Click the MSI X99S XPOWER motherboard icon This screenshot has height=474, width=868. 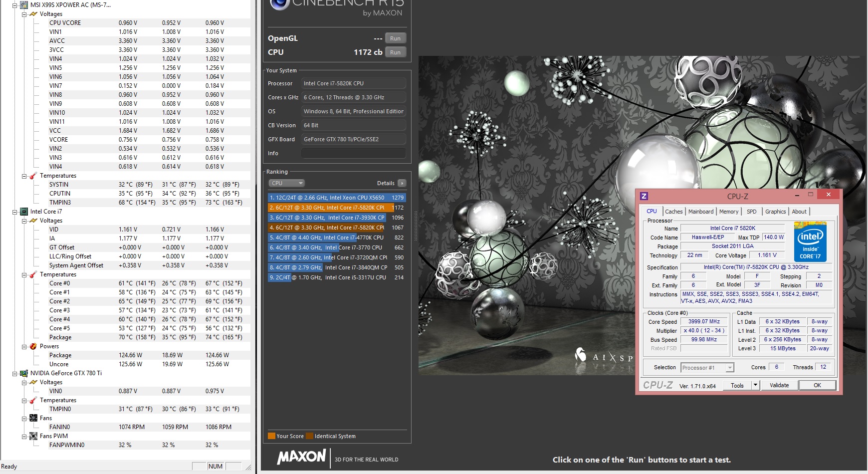click(24, 5)
